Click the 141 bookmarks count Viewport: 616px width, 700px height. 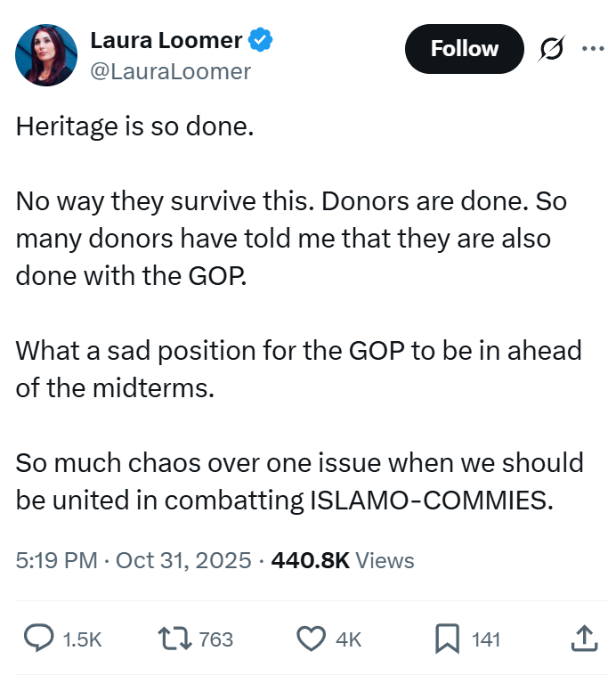pyautogui.click(x=485, y=639)
